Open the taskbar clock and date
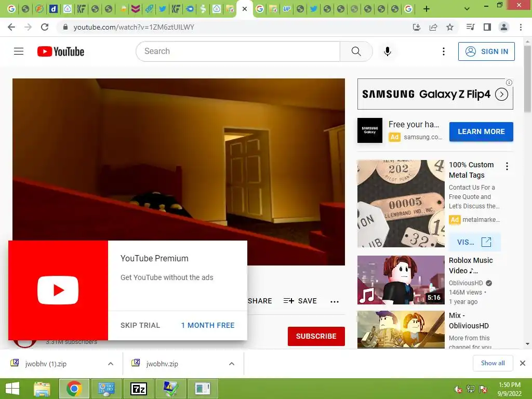This screenshot has height=399, width=532. point(509,389)
